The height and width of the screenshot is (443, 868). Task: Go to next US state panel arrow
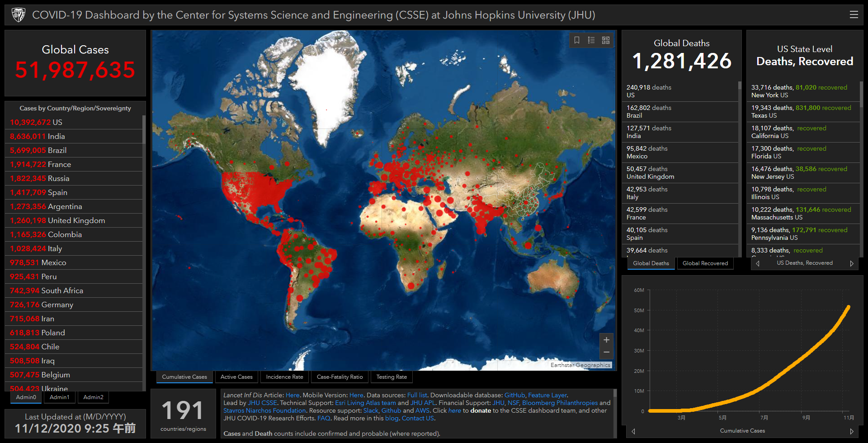(x=851, y=263)
